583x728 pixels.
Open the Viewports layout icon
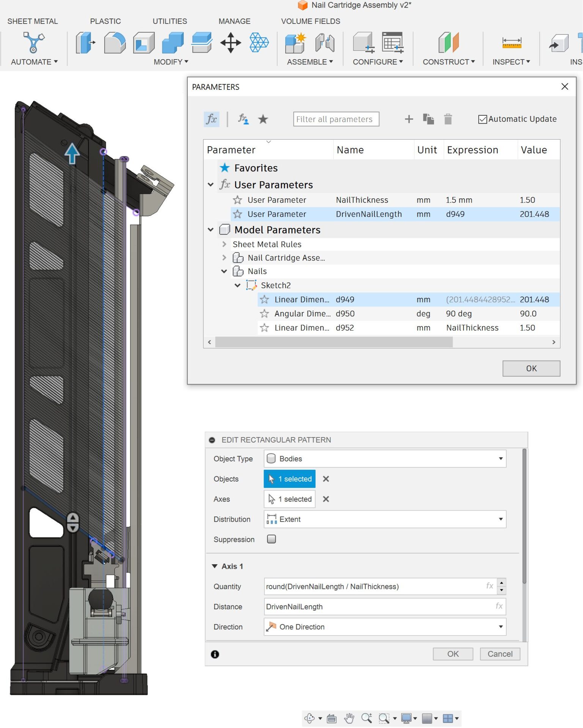coord(448,718)
